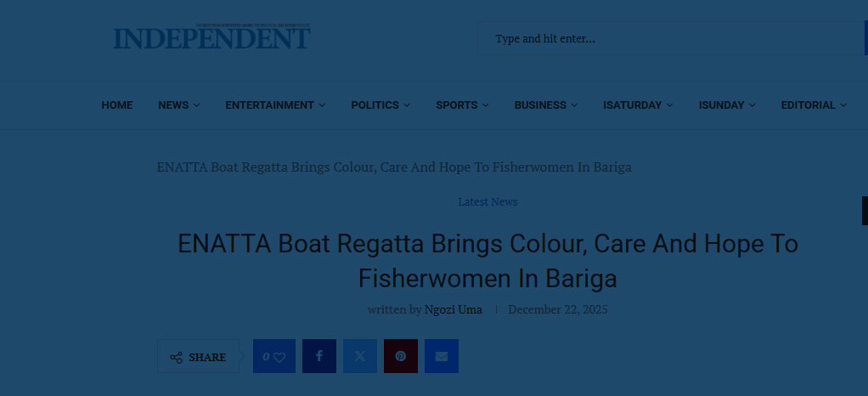Screen dimensions: 868x396
Task: Open the Editorial menu item
Action: pyautogui.click(x=813, y=105)
